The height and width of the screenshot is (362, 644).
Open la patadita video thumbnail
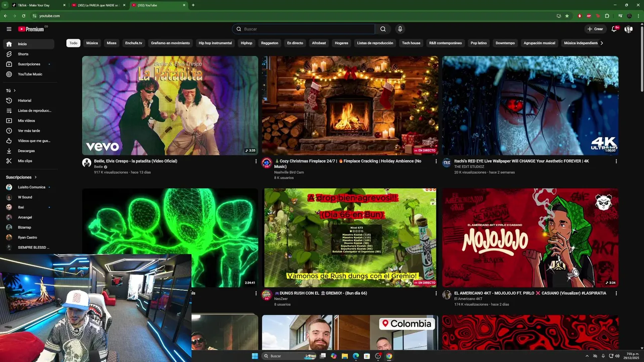pos(170,105)
